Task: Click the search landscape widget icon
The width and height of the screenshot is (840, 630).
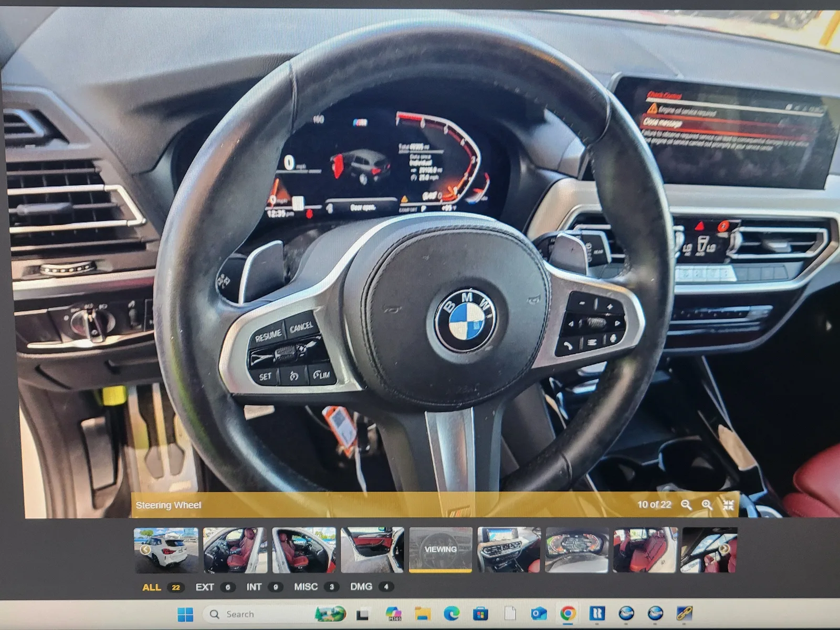Action: (x=330, y=614)
